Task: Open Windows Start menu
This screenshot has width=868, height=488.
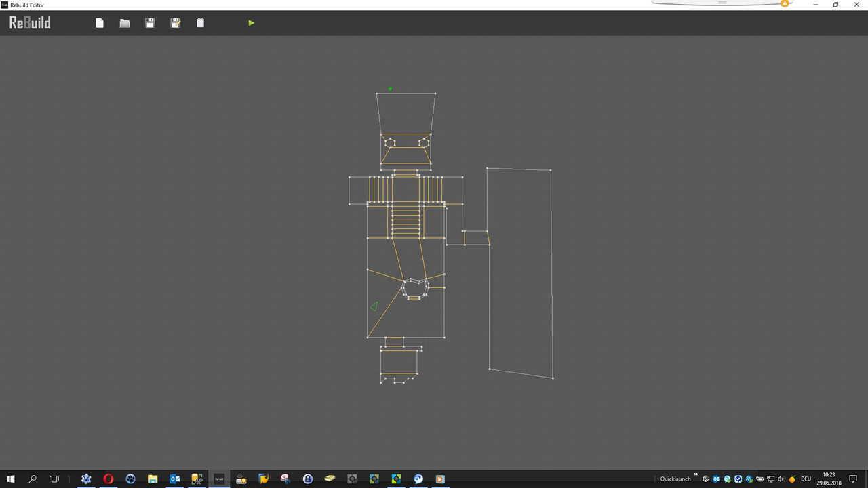Action: (x=11, y=479)
